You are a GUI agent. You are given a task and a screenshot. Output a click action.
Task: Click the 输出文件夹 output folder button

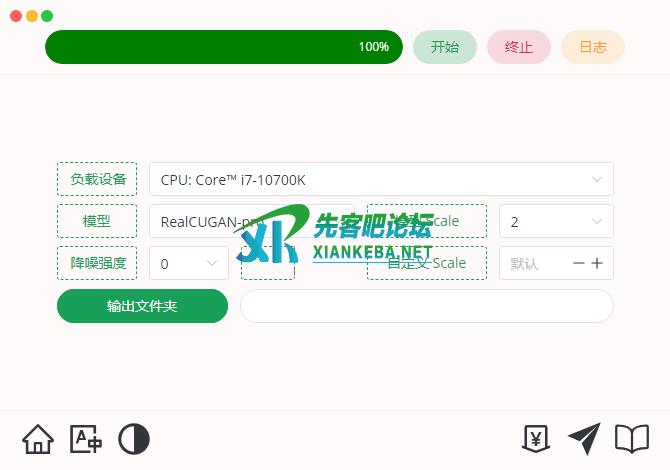(x=142, y=306)
